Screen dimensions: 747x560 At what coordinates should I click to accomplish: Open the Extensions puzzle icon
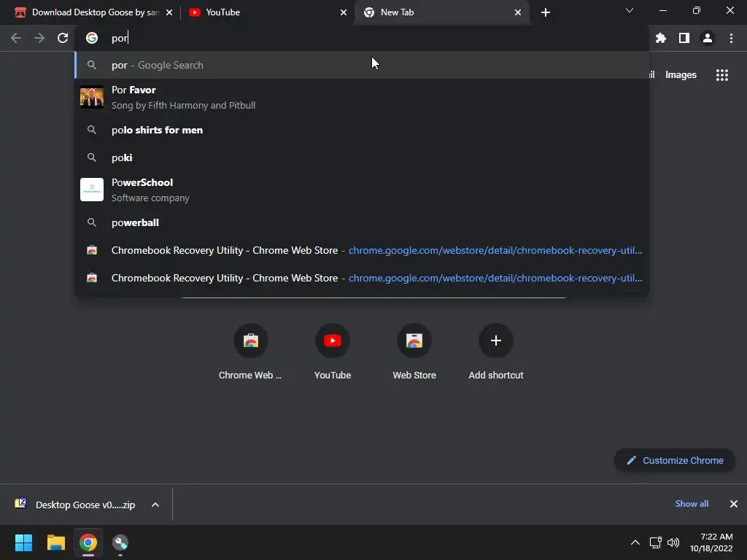[660, 38]
